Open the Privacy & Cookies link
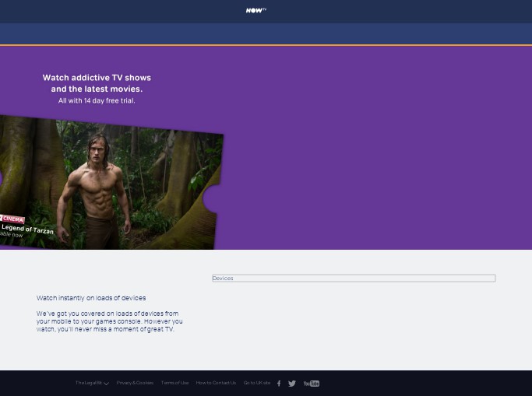Screen dimensions: 532x396 coord(135,383)
